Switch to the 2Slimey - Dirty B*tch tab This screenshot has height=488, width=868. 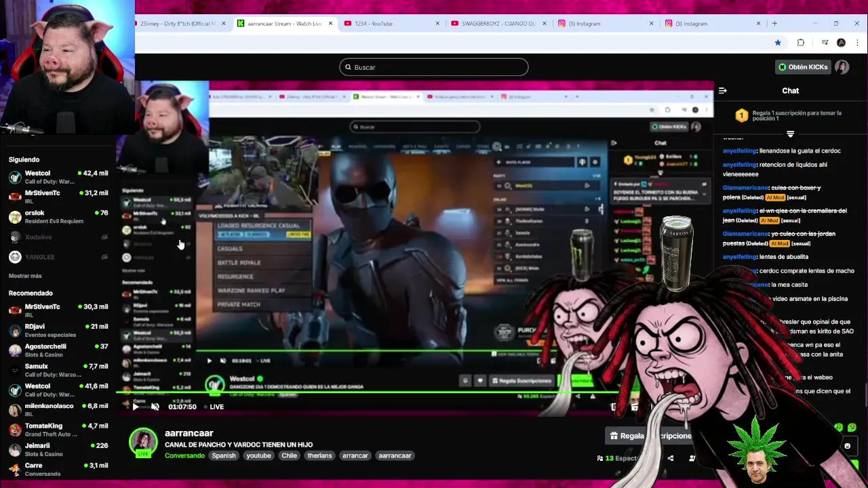(177, 23)
